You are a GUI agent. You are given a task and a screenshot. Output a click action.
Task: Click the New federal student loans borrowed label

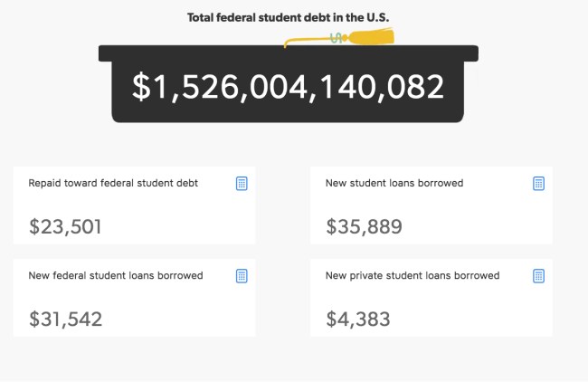[x=116, y=275]
